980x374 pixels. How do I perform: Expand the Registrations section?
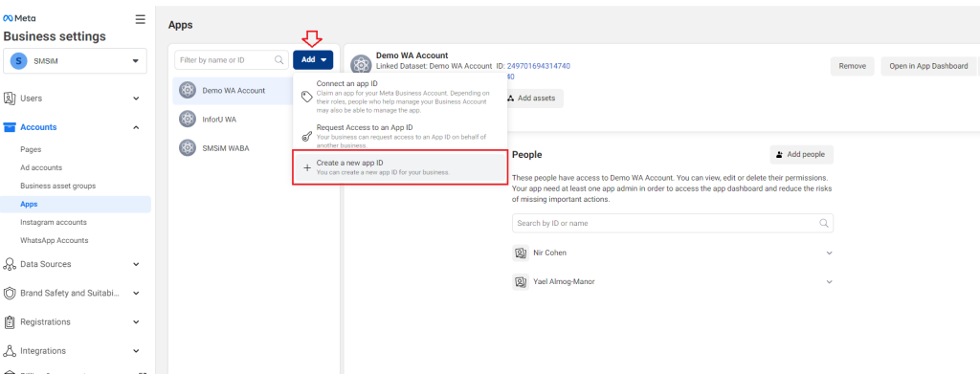[136, 322]
